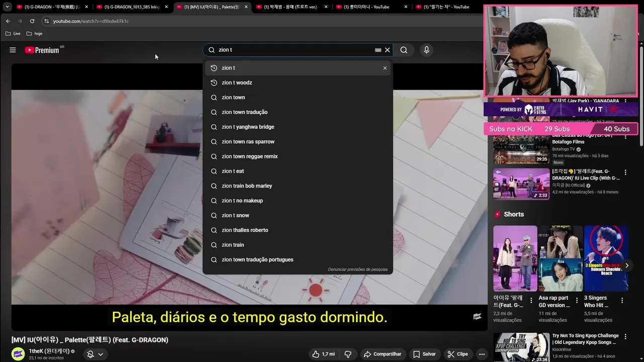Image resolution: width=644 pixels, height=362 pixels.
Task: Open 1theK (원더케이) channel name link
Action: coord(49,351)
